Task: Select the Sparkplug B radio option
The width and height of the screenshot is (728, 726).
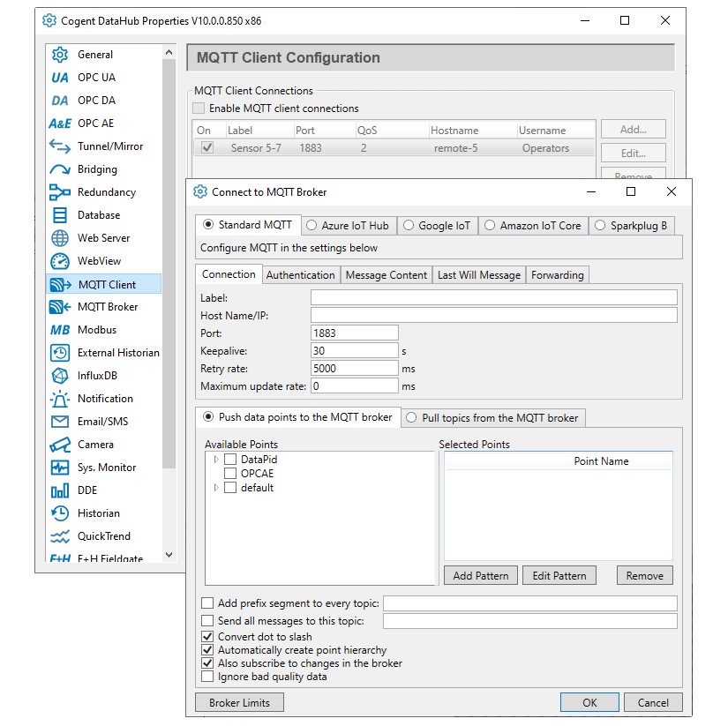Action: pyautogui.click(x=600, y=226)
